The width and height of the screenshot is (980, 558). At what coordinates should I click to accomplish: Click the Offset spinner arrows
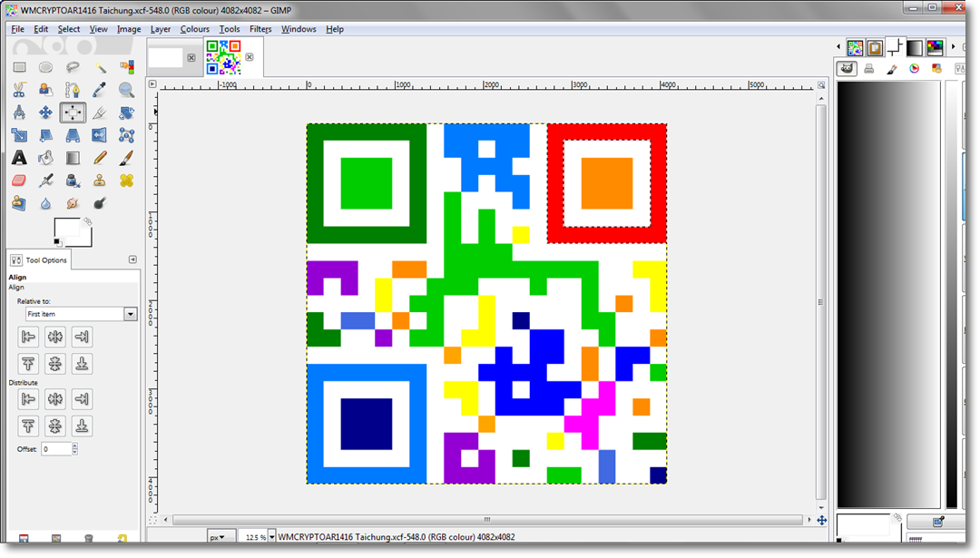pos(75,448)
